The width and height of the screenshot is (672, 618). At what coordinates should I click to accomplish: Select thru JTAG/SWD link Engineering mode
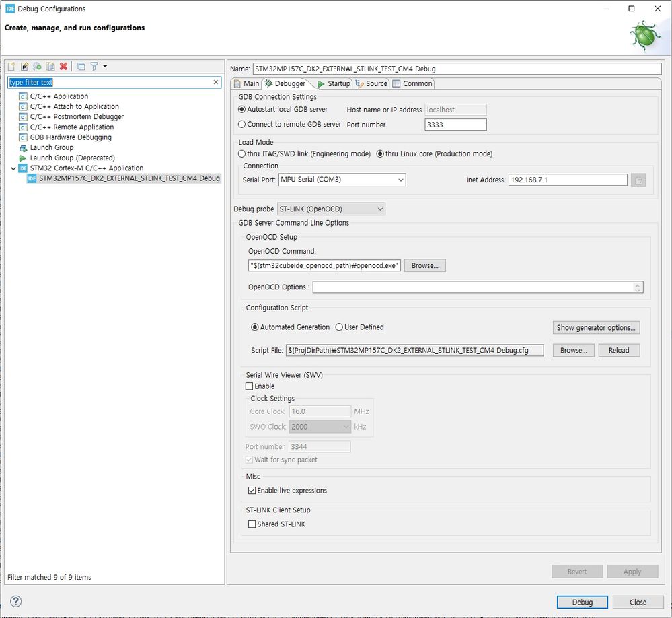point(304,153)
